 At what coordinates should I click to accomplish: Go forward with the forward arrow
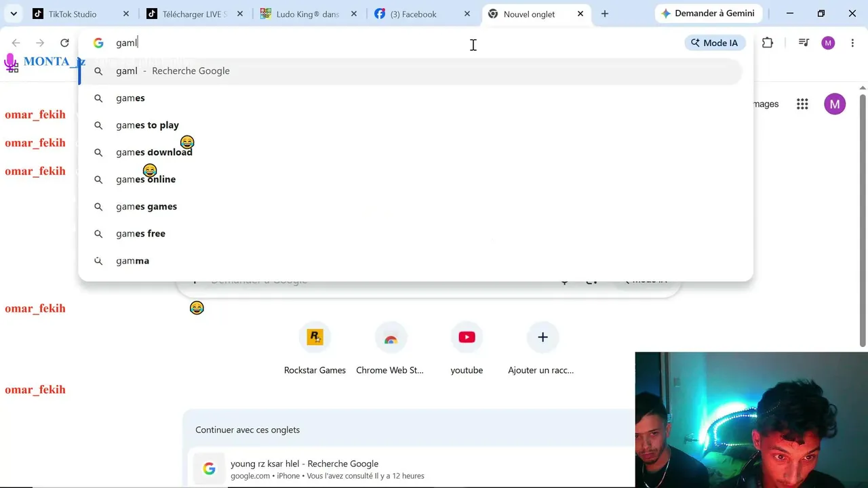40,43
